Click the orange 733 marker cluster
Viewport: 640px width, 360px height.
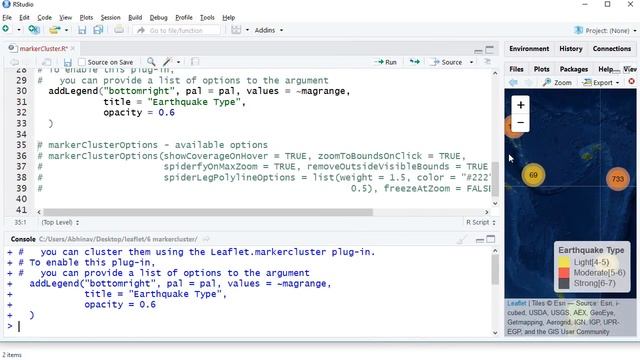[x=618, y=179]
